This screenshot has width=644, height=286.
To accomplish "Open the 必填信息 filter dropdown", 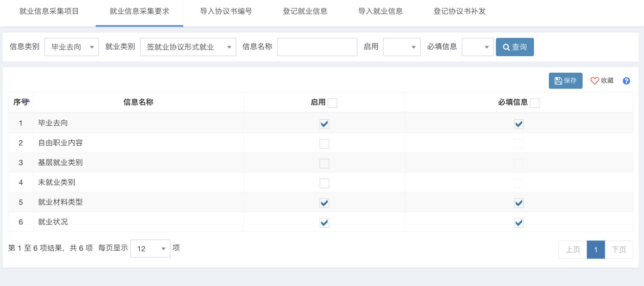I will point(478,47).
